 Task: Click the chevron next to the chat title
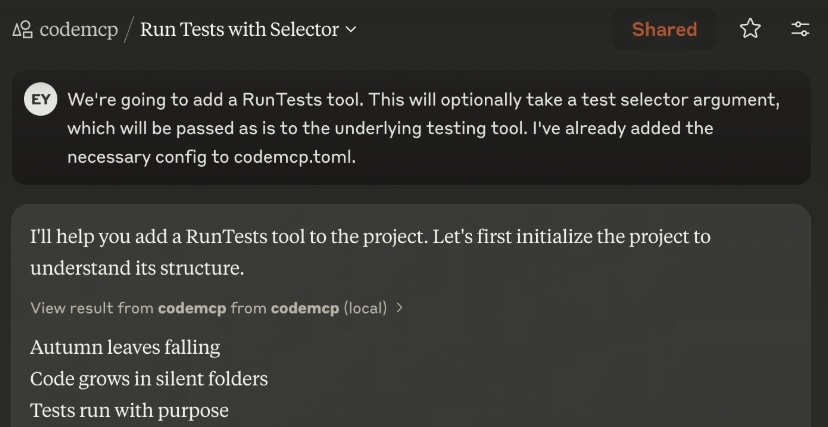(351, 30)
